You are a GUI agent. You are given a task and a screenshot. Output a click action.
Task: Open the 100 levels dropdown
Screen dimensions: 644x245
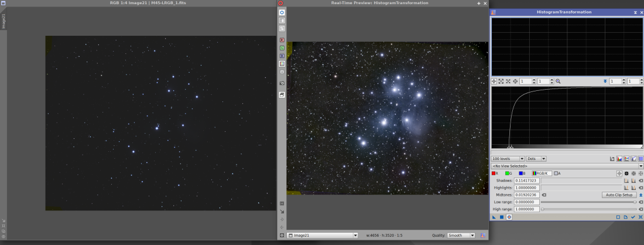508,159
